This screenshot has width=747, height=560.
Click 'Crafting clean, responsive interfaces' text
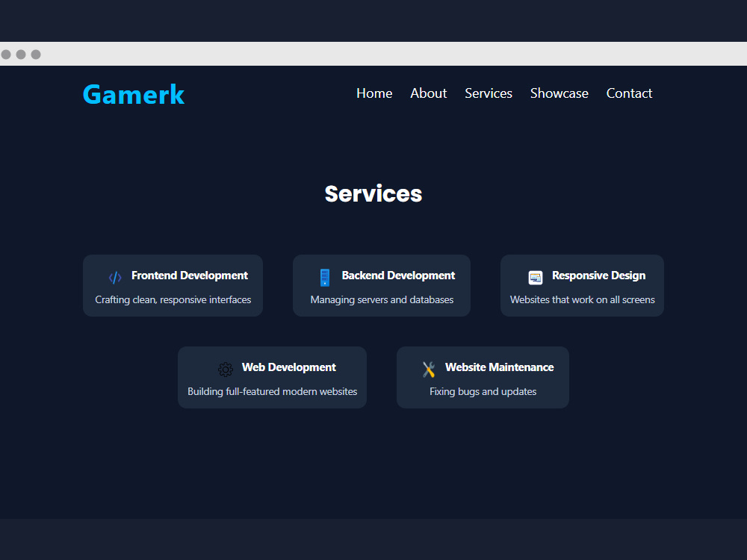tap(173, 299)
